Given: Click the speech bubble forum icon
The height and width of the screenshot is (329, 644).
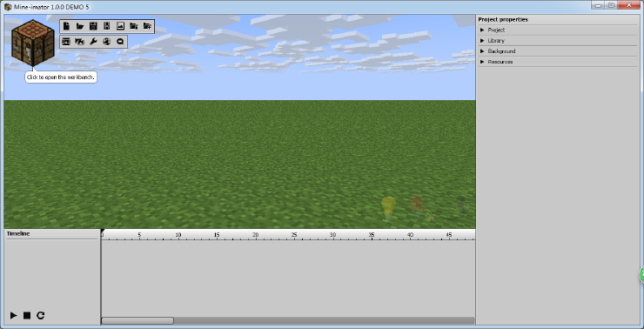Looking at the screenshot, I should [120, 42].
